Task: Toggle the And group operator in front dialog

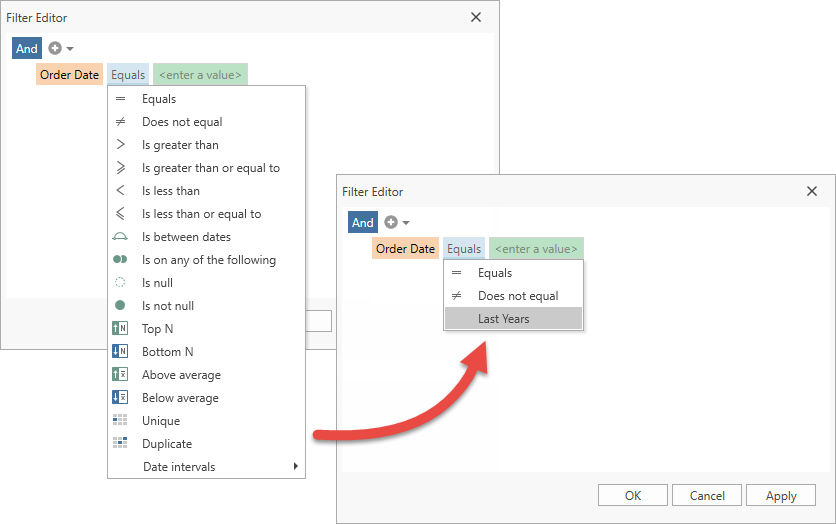Action: coord(362,223)
